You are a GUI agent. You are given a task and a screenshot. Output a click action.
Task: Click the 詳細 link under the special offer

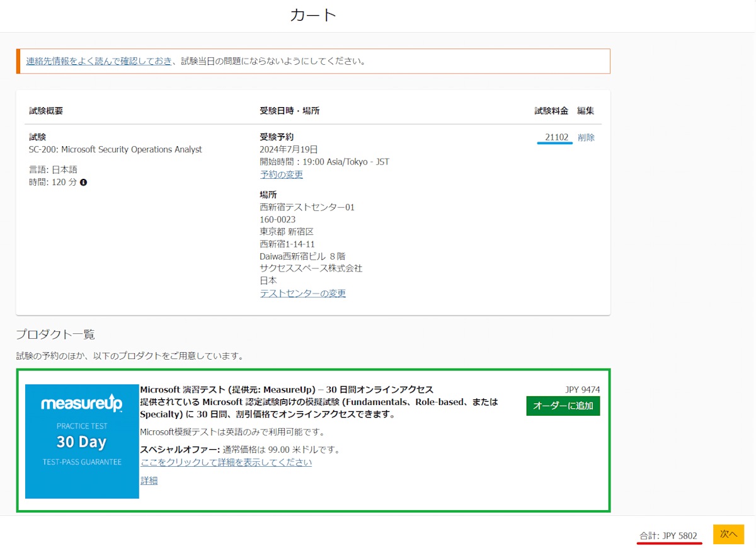(149, 481)
